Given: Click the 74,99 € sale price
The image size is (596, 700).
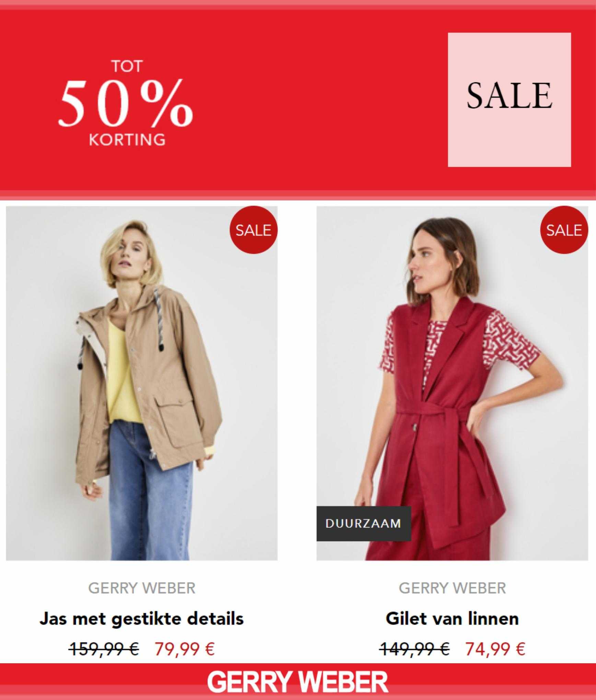Looking at the screenshot, I should click(495, 649).
